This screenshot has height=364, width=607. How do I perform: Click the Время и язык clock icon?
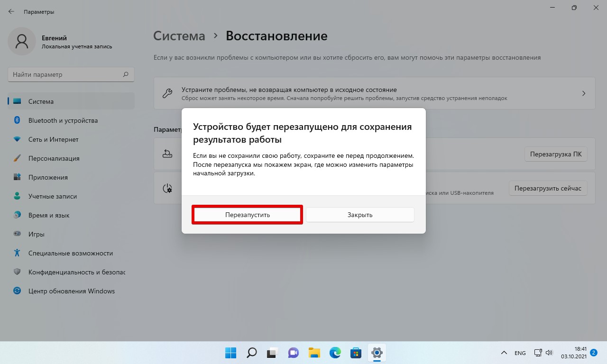click(17, 215)
